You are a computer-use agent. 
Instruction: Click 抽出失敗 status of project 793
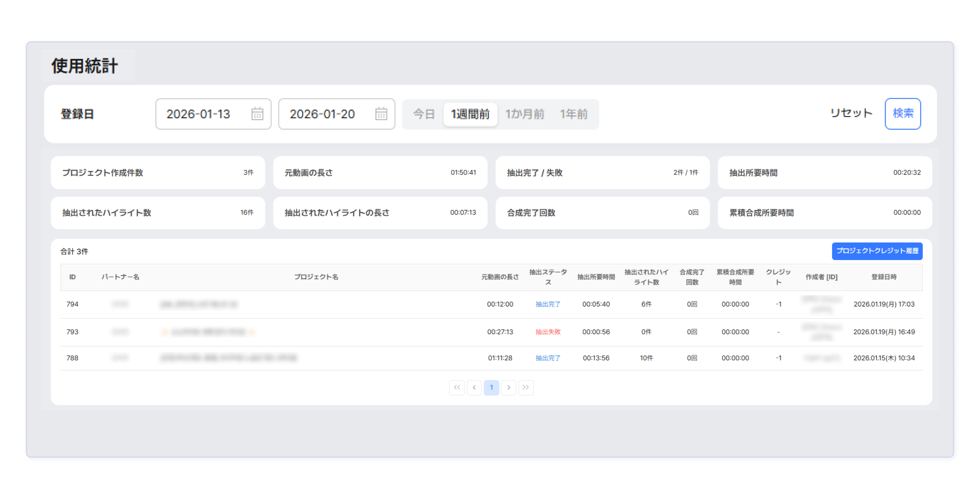[548, 332]
